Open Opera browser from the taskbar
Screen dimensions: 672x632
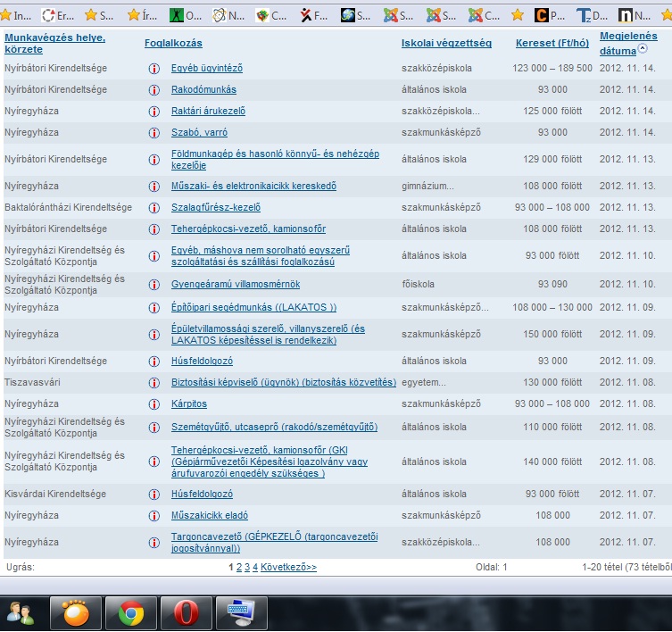186,613
